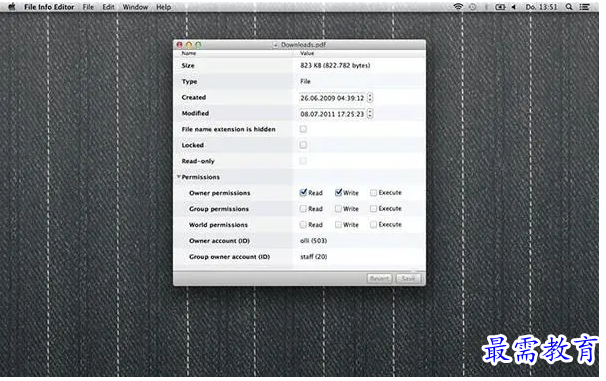This screenshot has height=381, width=606.
Task: Open the File Info Editor app menu
Action: [x=49, y=7]
